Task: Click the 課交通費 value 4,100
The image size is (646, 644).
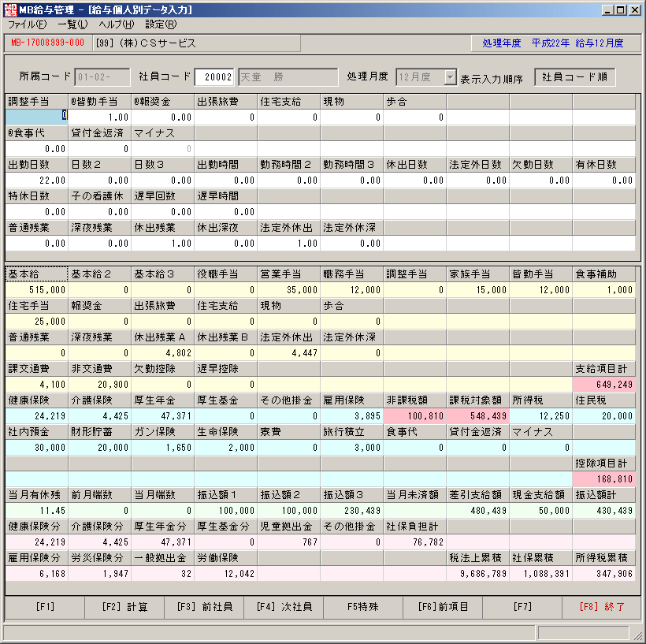Action: click(x=37, y=384)
